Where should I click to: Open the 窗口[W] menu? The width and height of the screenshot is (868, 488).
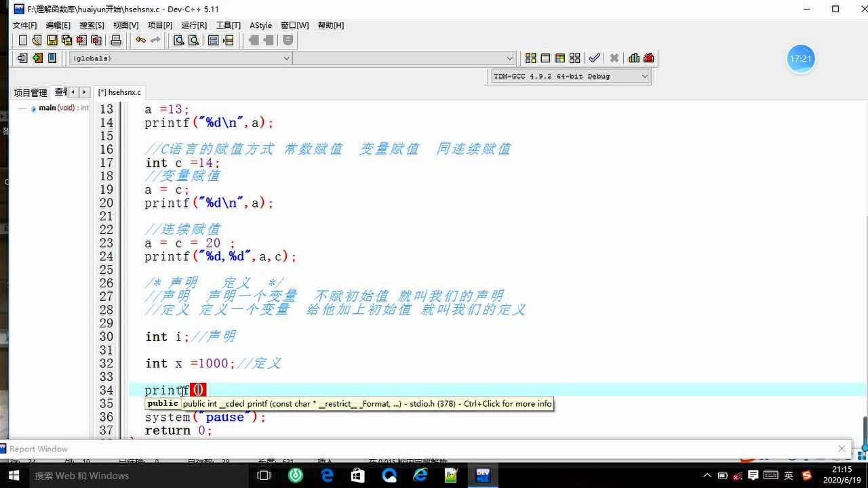click(294, 25)
